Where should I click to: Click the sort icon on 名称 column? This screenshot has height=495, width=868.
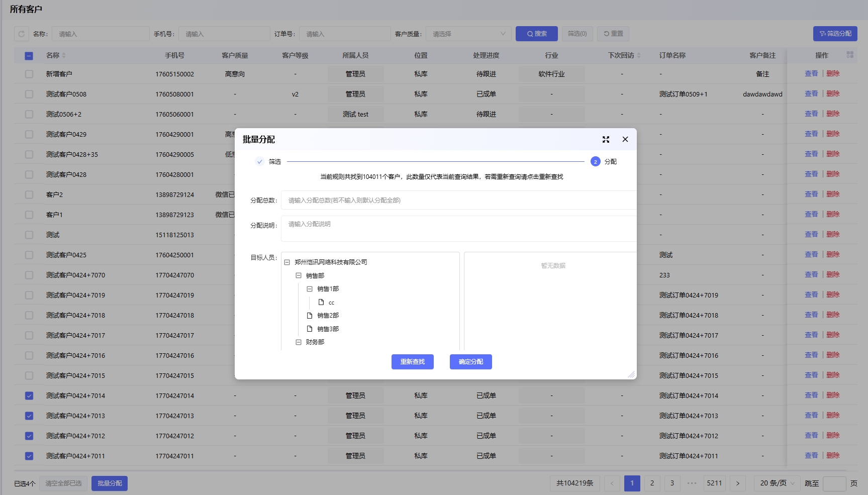click(x=64, y=55)
